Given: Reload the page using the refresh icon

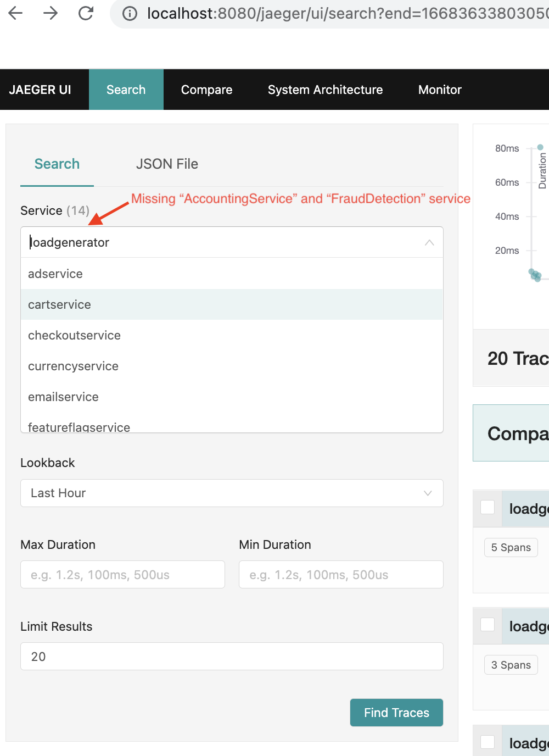Looking at the screenshot, I should (x=85, y=13).
